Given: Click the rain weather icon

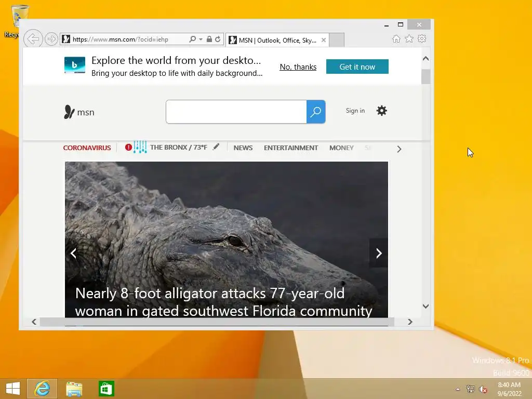Looking at the screenshot, I should (x=140, y=147).
